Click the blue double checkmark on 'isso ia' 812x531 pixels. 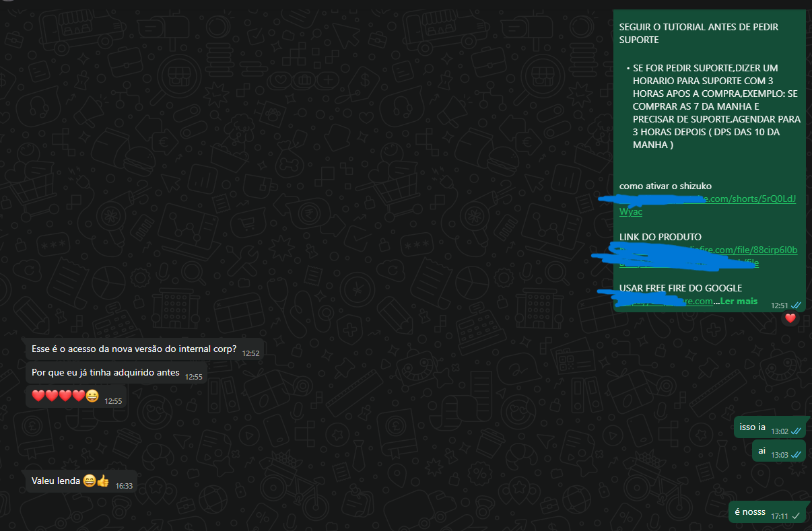click(797, 431)
